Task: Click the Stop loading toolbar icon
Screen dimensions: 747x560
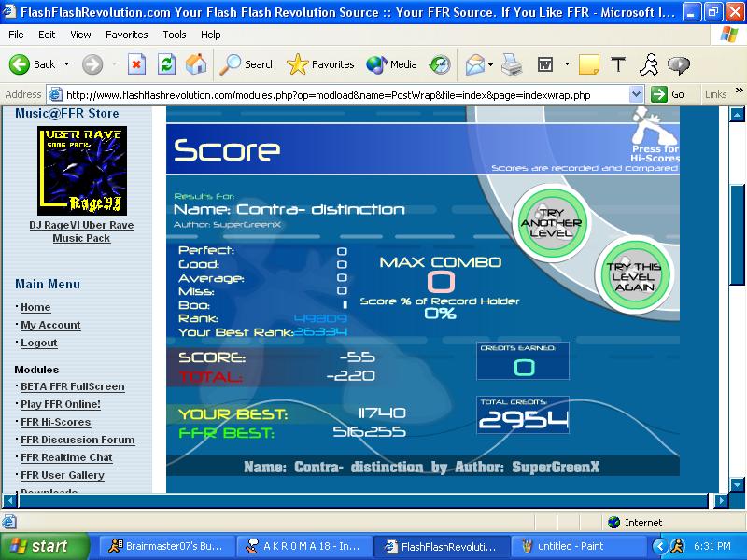Action: (136, 64)
